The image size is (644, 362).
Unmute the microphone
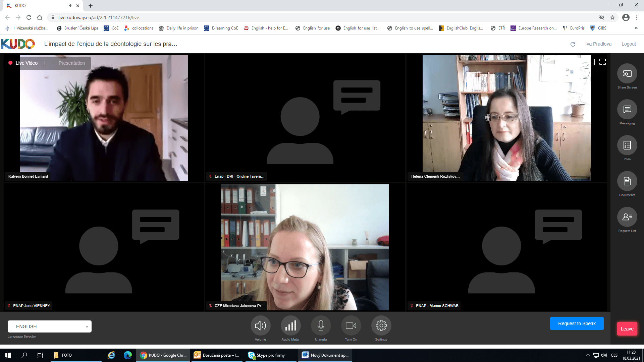321,325
